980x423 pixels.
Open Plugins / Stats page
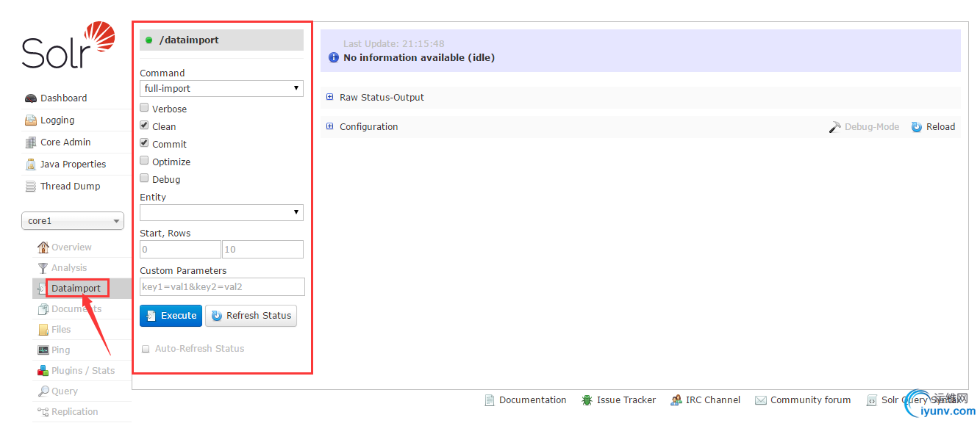[83, 371]
